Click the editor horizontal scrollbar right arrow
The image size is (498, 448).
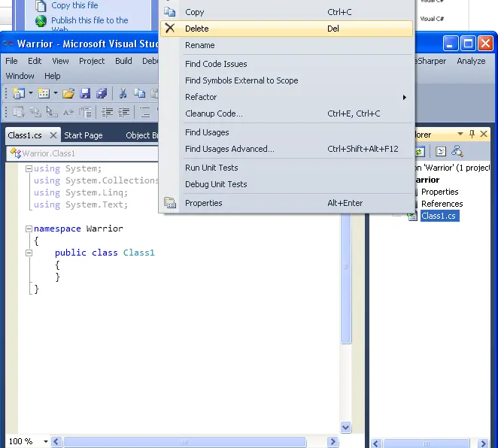coord(333,441)
